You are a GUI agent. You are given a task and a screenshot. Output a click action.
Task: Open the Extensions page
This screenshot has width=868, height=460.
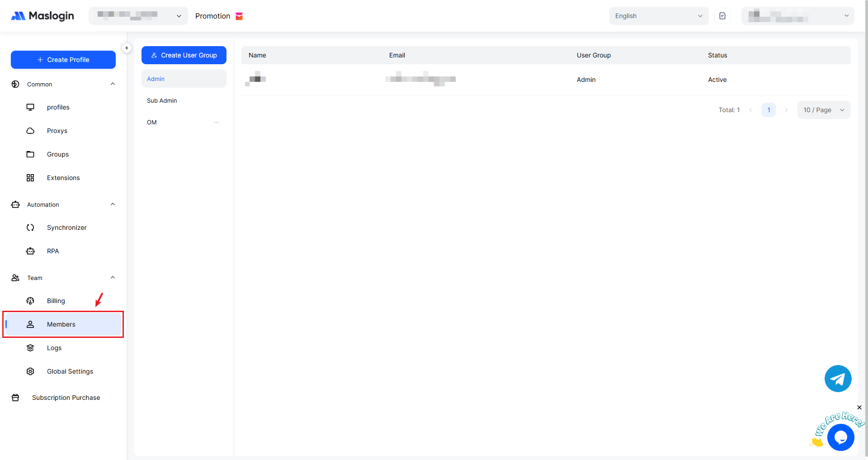[x=63, y=178]
